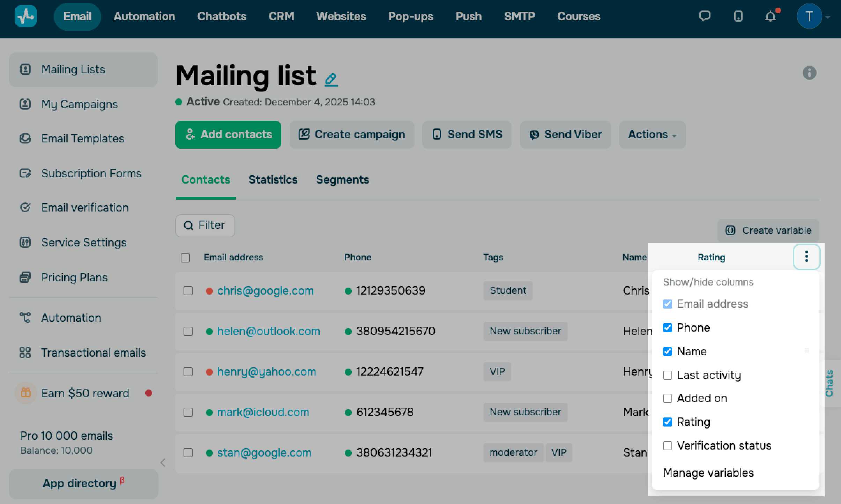The image size is (841, 504).
Task: Click the info icon near page title
Action: point(809,73)
